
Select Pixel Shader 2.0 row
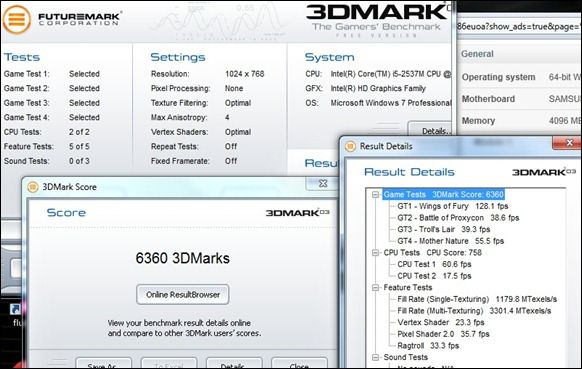click(x=443, y=334)
